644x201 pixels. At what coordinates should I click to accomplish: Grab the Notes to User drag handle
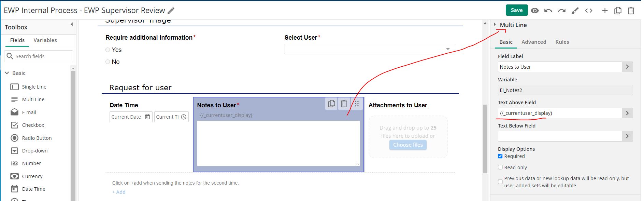click(x=357, y=104)
